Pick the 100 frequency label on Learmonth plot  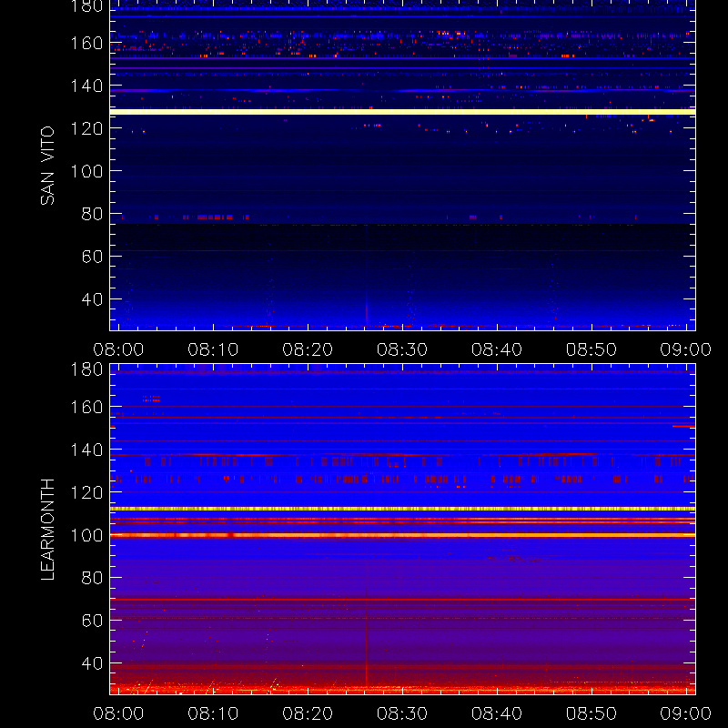coord(86,535)
